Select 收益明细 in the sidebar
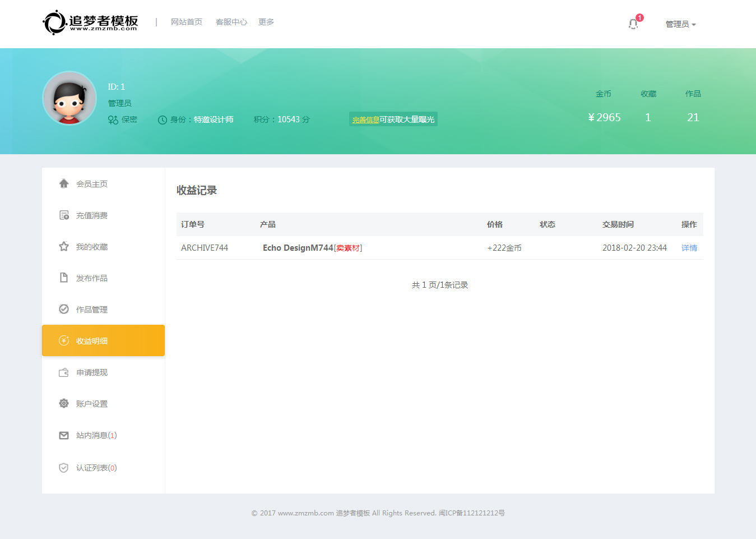The image size is (756, 539). pos(92,341)
